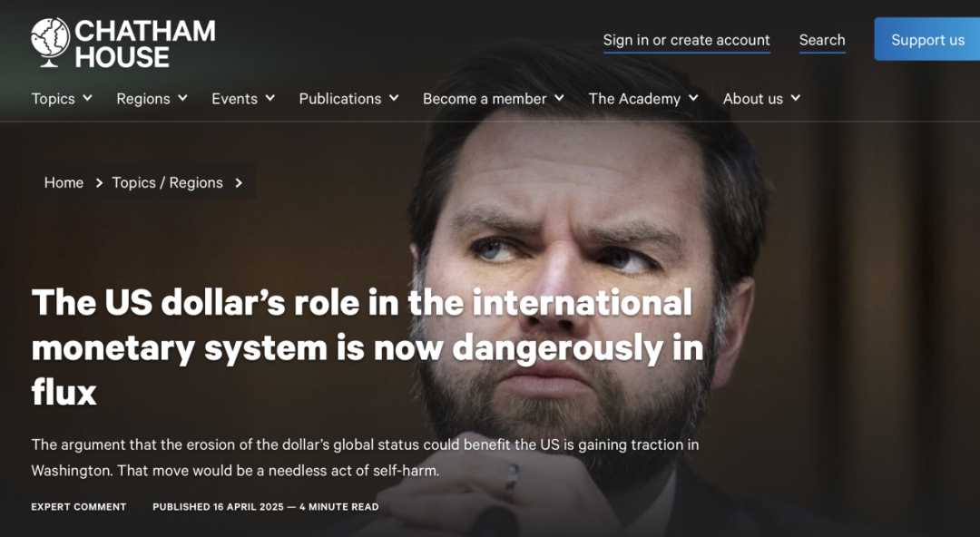Open the Topics navigation menu
This screenshot has width=980, height=537.
pos(54,99)
